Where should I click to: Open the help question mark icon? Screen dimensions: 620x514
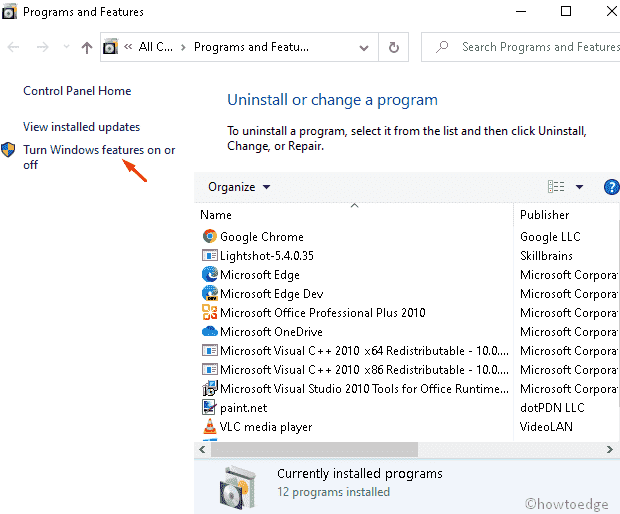coord(611,187)
